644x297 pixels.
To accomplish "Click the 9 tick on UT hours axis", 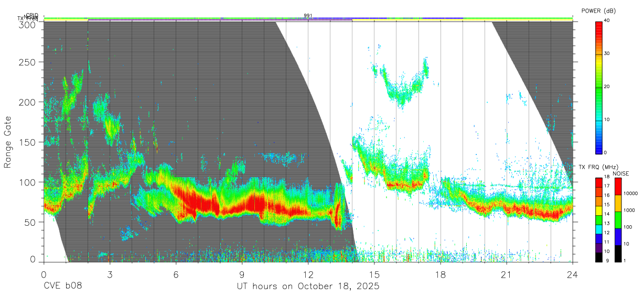I will 242,274.
